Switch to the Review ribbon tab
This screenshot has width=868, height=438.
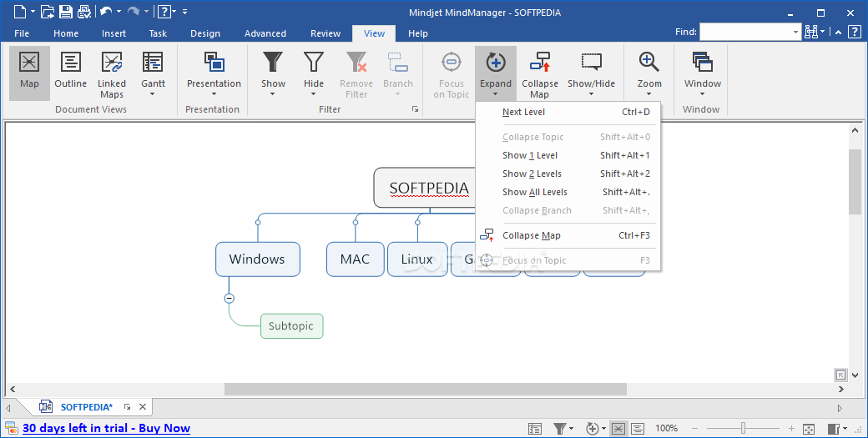coord(325,33)
